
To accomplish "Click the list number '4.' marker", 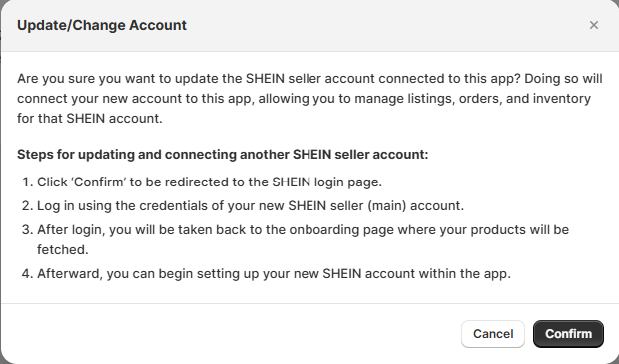I will click(x=27, y=273).
